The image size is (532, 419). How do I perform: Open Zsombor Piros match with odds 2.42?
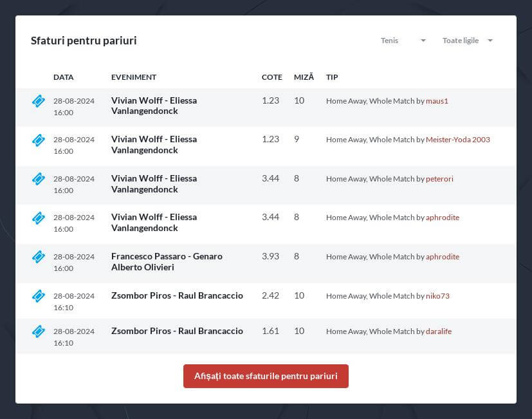click(177, 295)
